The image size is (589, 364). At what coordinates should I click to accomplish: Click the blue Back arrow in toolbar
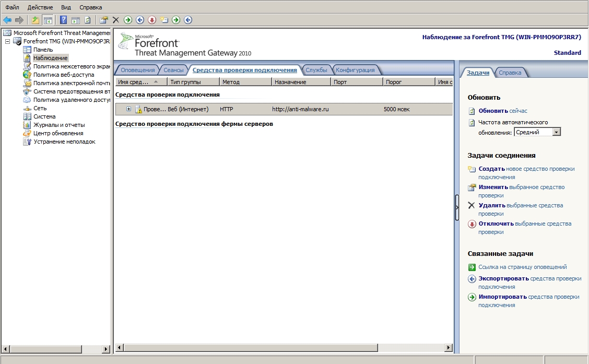pos(7,20)
